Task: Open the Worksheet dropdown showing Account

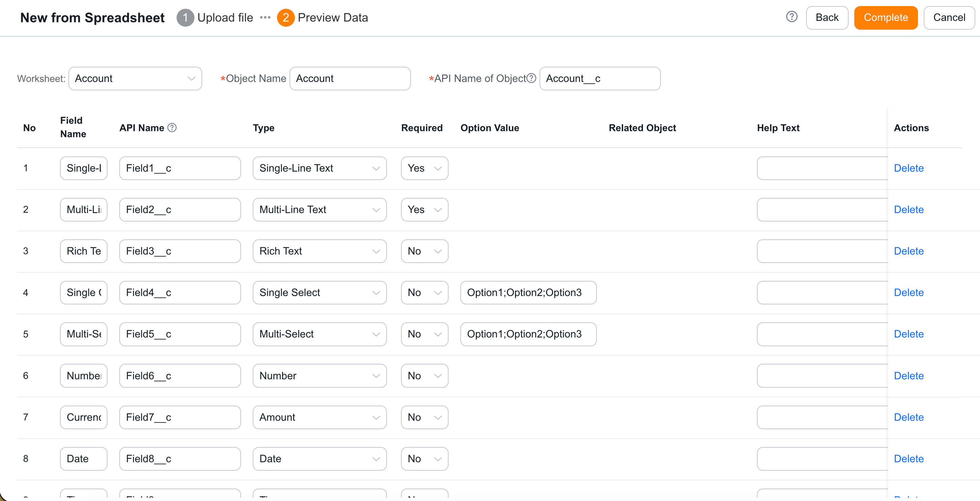Action: coord(135,79)
